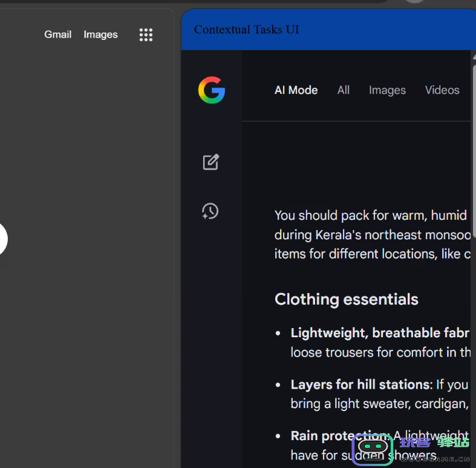Switch to the Images search tab

387,90
